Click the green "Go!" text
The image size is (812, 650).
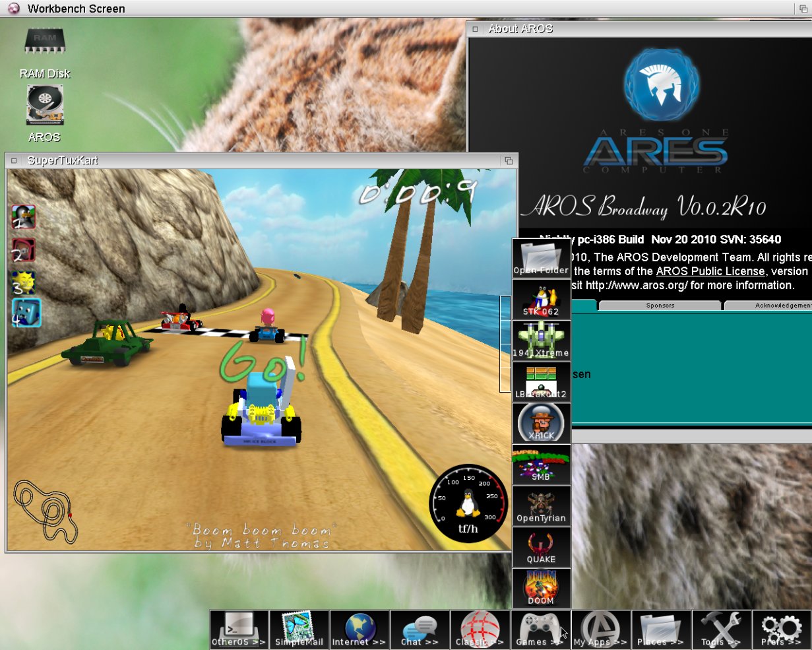point(263,360)
